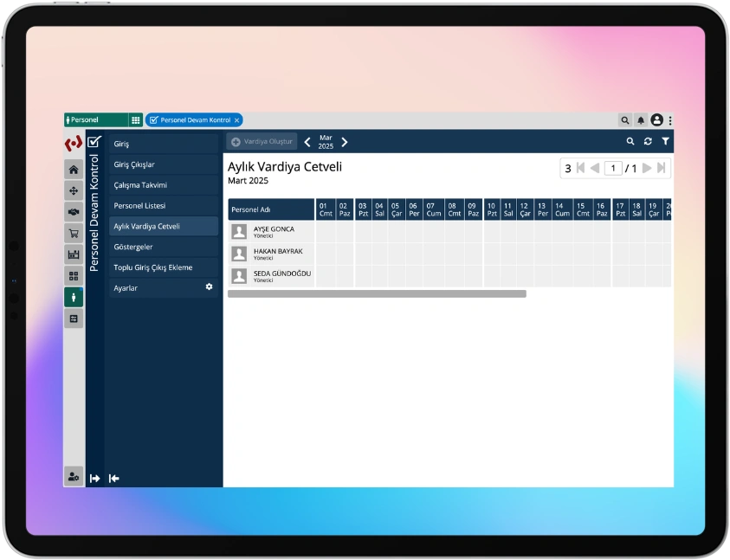Click the shopping cart module icon

pos(74,233)
